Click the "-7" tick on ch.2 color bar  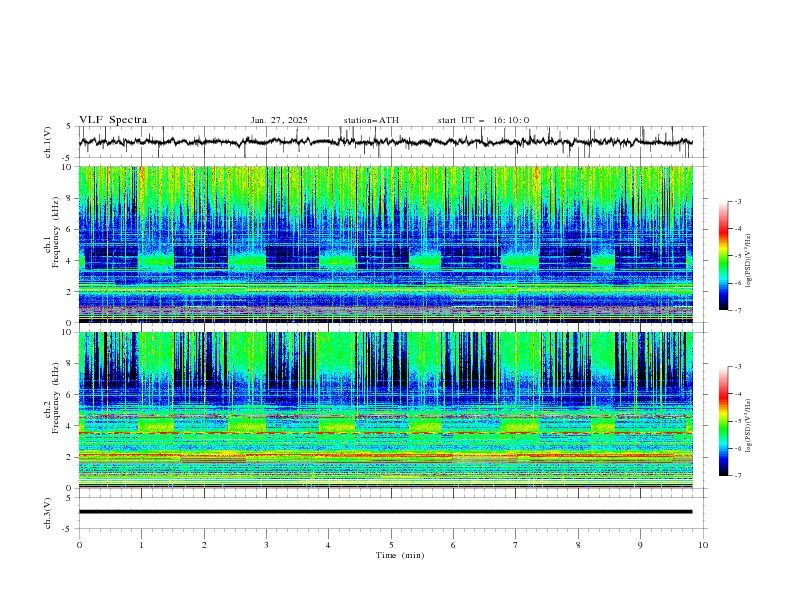[738, 475]
